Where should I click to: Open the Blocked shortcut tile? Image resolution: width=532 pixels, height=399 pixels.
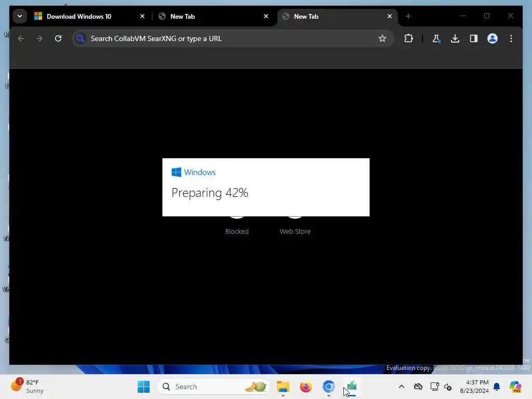pyautogui.click(x=237, y=227)
